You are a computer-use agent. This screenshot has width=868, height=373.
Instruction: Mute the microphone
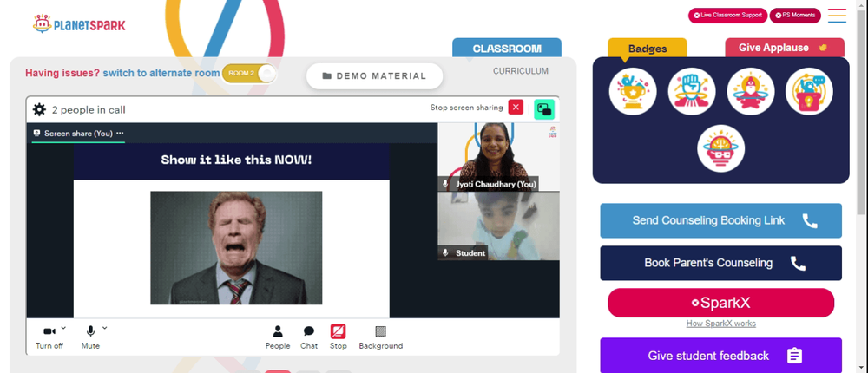90,337
